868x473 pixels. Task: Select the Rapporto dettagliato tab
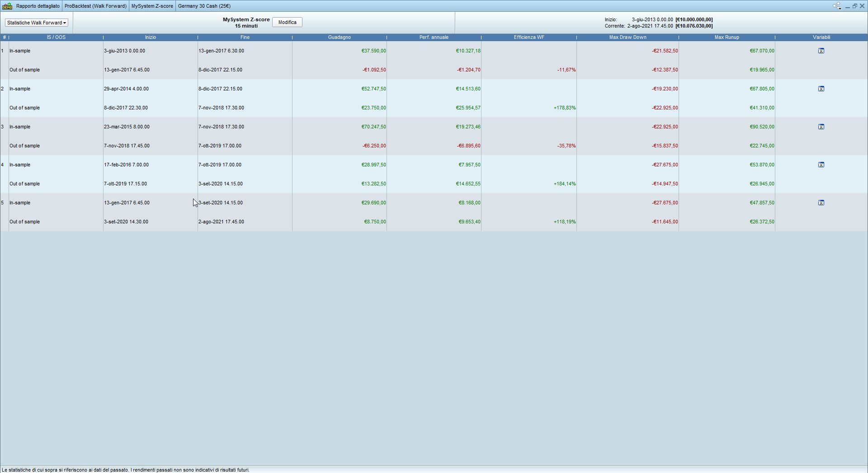38,6
